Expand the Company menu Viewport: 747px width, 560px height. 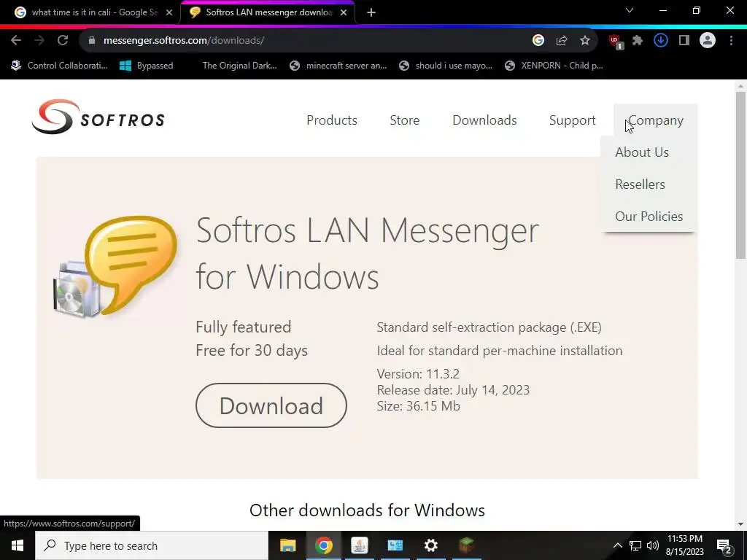[656, 120]
